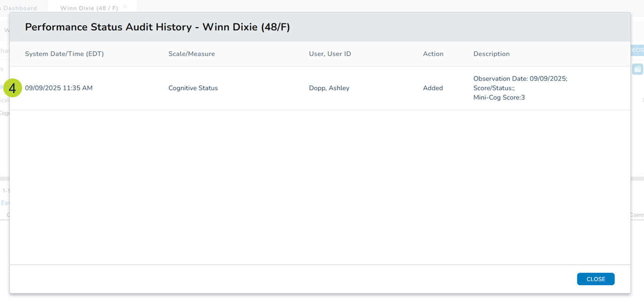Click the Scale/Measure column header

click(x=192, y=54)
